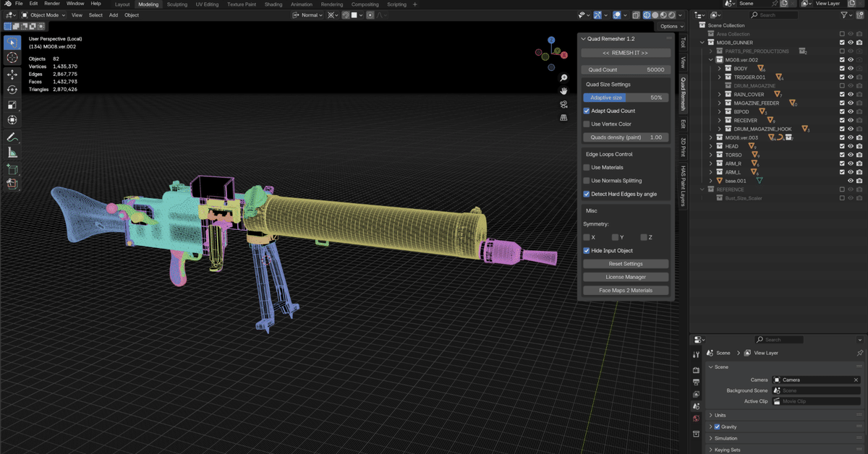The width and height of the screenshot is (868, 454).
Task: Click the REMESH IT button
Action: tap(626, 53)
